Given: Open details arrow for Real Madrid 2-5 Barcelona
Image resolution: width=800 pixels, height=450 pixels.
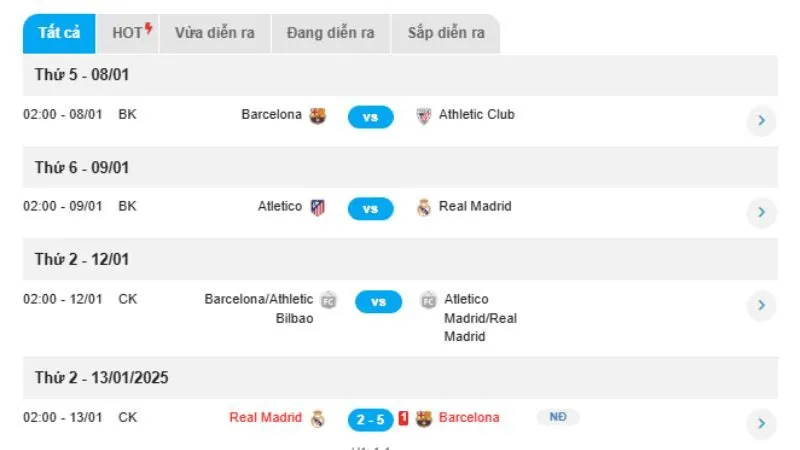Looking at the screenshot, I should [761, 423].
